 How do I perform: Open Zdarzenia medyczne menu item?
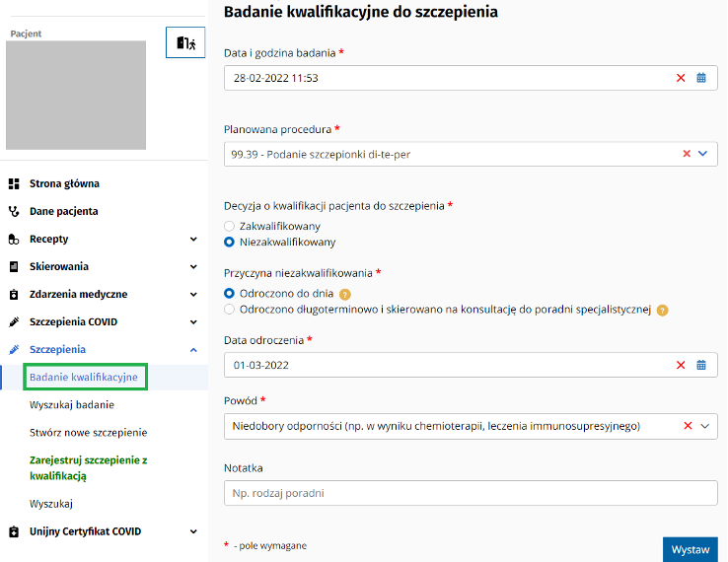click(x=79, y=294)
